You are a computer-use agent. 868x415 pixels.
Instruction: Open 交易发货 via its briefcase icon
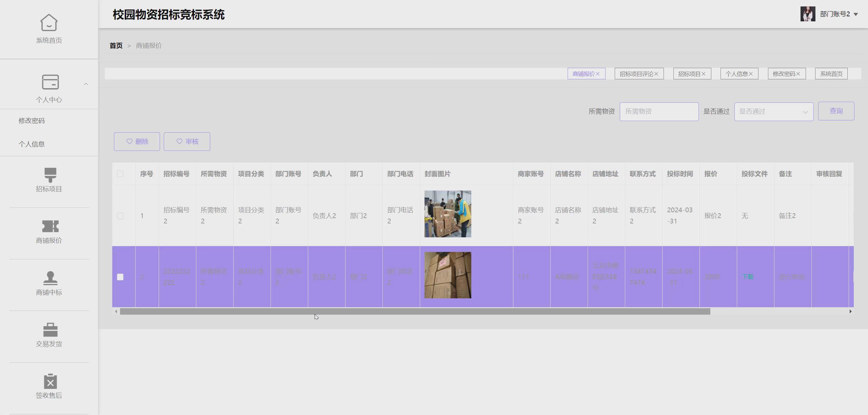click(50, 330)
